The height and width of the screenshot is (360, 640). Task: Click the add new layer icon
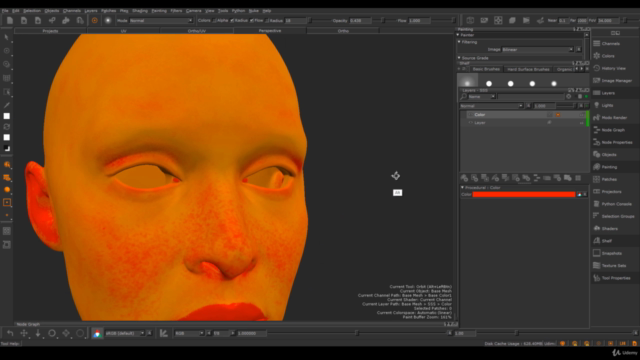pyautogui.click(x=464, y=178)
